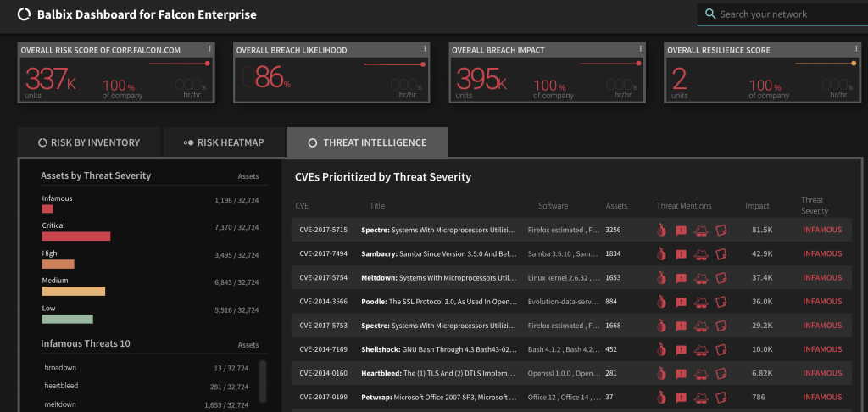The image size is (868, 412).
Task: Click the orange High severity bar
Action: (x=58, y=264)
